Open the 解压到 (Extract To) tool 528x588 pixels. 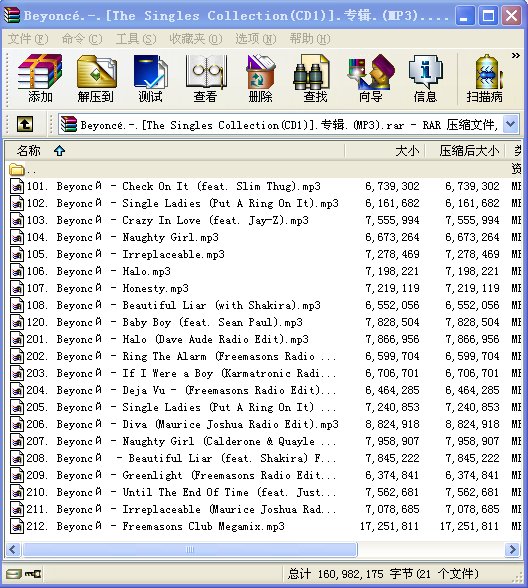point(96,79)
